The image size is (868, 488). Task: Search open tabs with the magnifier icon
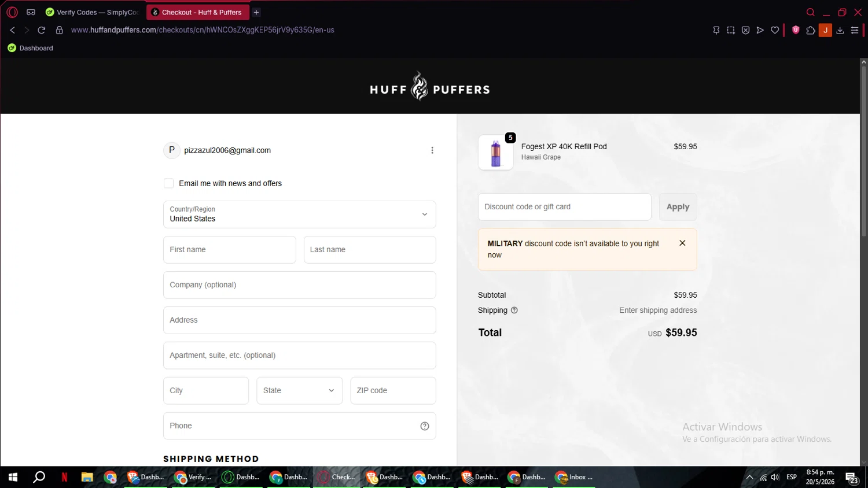tap(811, 12)
